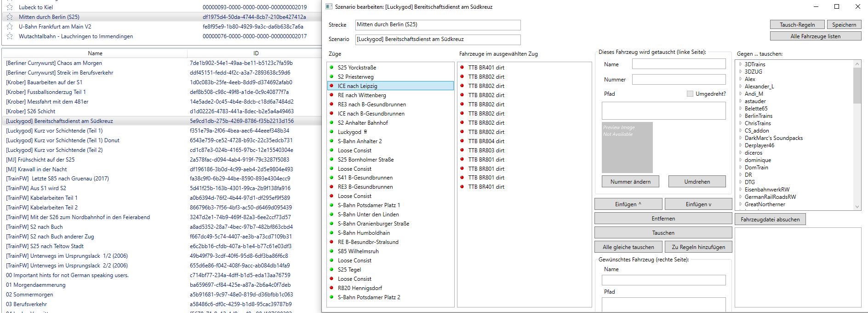Expand the DTG provider folder
Image resolution: width=868 pixels, height=313 pixels.
pos(741,182)
